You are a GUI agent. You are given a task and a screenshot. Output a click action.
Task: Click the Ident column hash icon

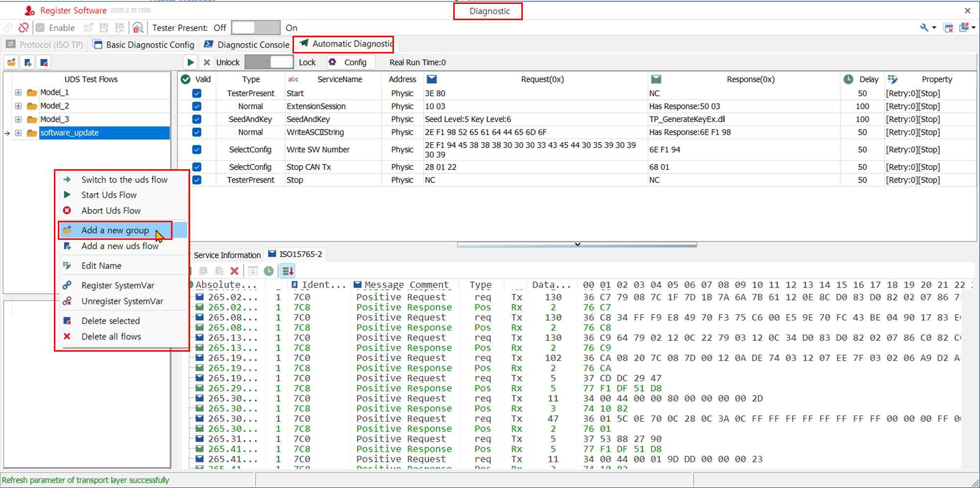(294, 284)
